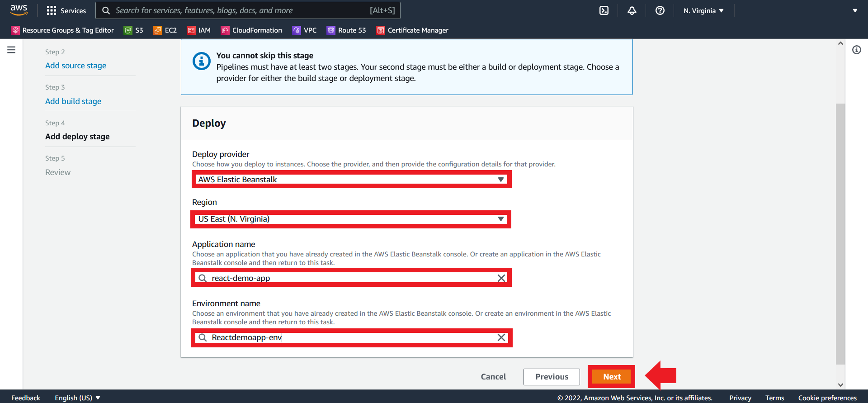Cancel the pipeline creation
The height and width of the screenshot is (403, 868).
[493, 377]
